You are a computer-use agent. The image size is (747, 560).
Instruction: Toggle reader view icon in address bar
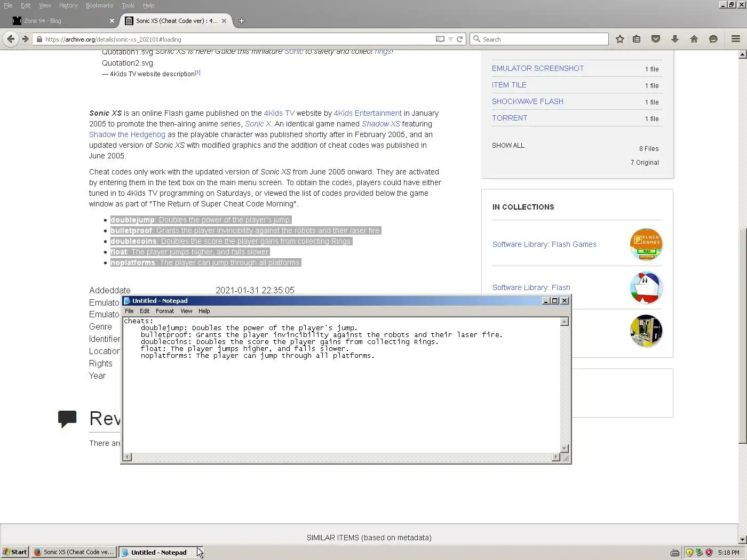pyautogui.click(x=440, y=39)
